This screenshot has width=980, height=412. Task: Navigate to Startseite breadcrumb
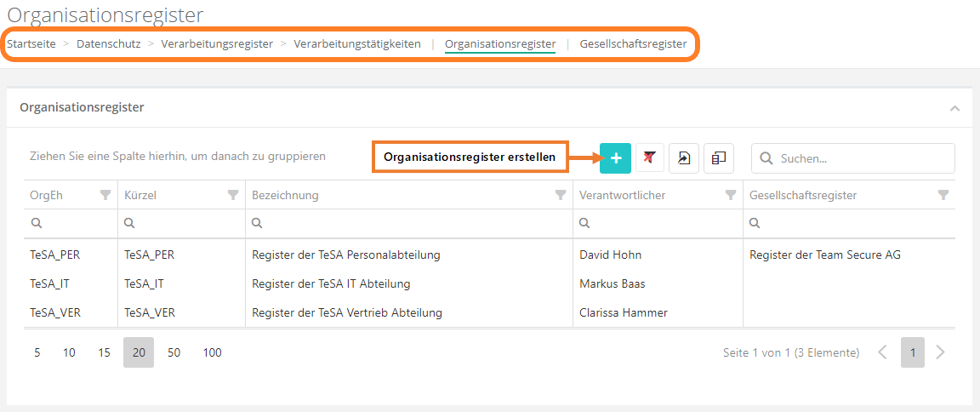(x=31, y=44)
